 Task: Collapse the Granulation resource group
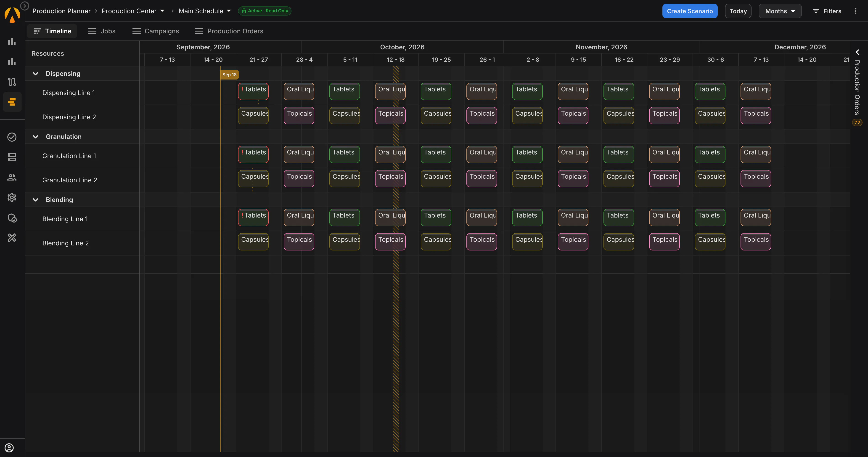[x=35, y=136]
